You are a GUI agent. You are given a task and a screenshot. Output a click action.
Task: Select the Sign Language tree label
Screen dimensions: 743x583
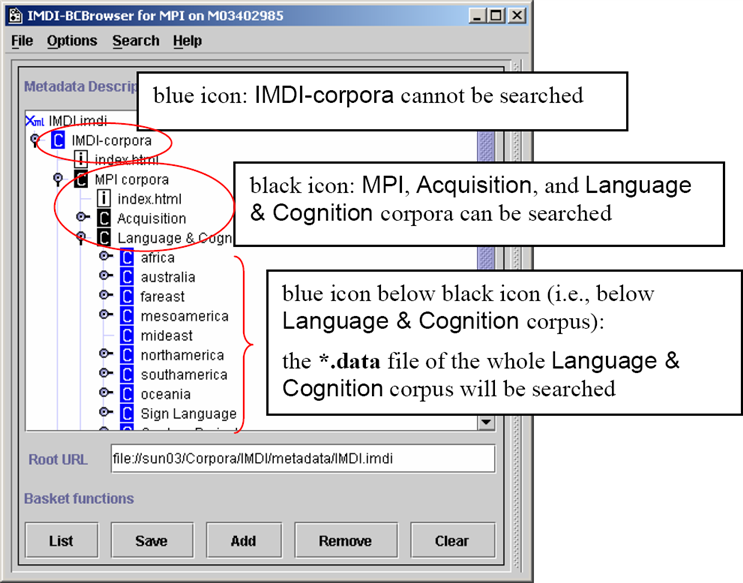point(189,414)
